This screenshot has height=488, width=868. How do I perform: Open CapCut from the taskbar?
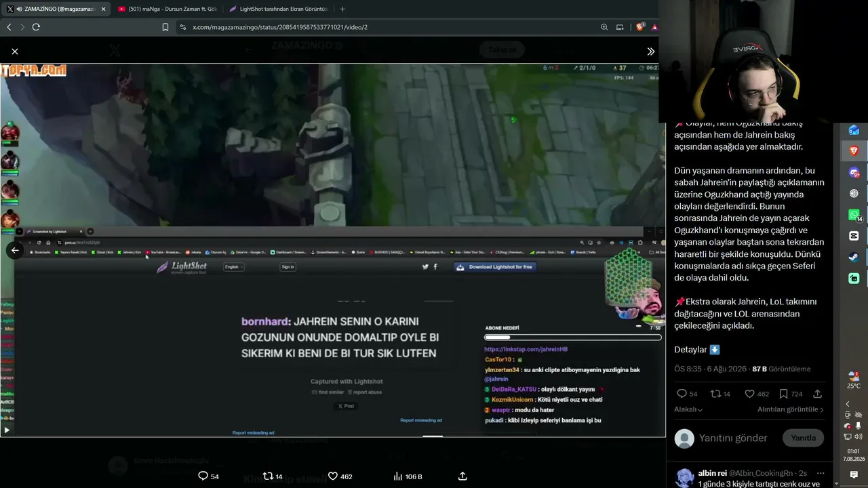click(854, 236)
